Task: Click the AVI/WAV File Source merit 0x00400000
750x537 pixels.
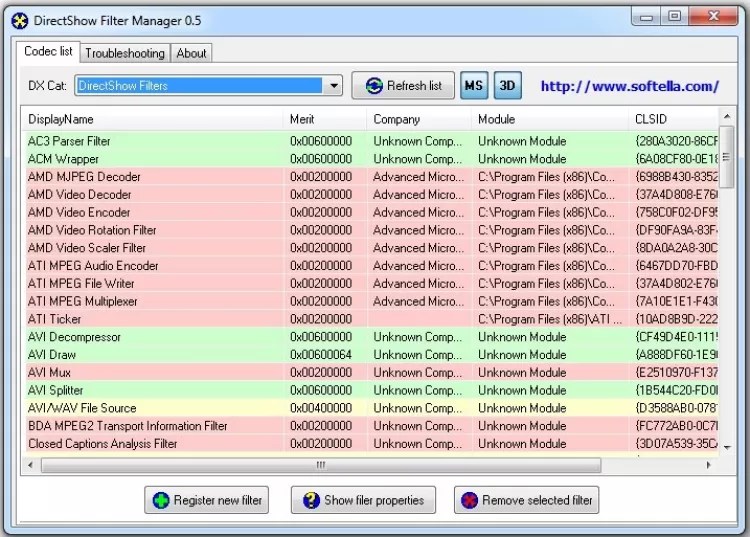Action: (x=321, y=408)
